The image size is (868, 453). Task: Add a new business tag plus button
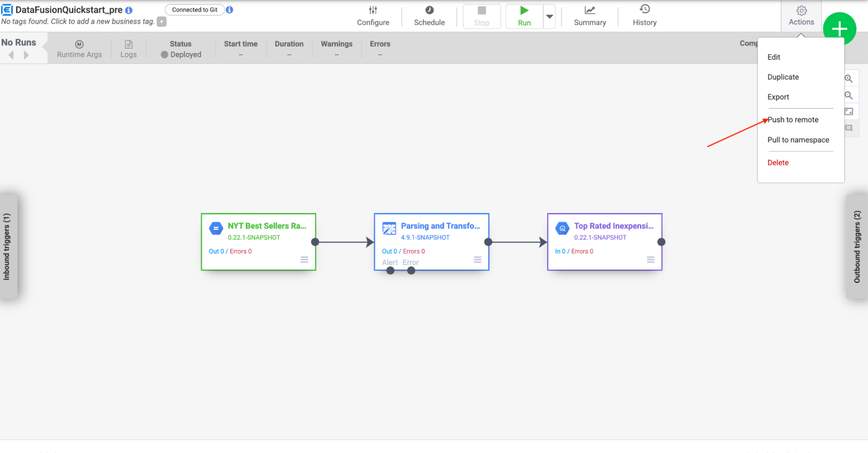161,22
